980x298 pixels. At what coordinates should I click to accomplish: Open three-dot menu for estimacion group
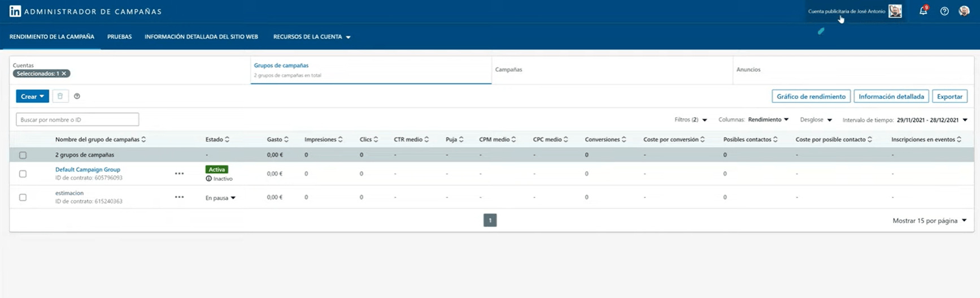pos(180,197)
